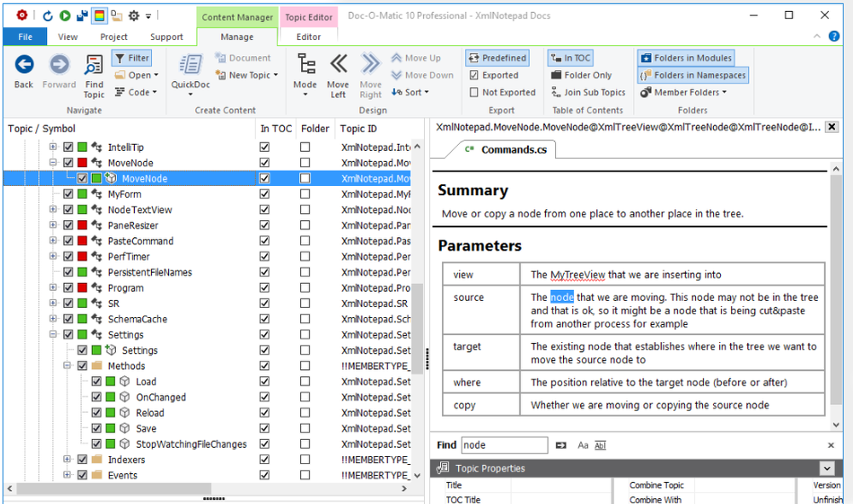Click the Move Left arrows
Viewport: 853px width, 504px height.
(338, 76)
